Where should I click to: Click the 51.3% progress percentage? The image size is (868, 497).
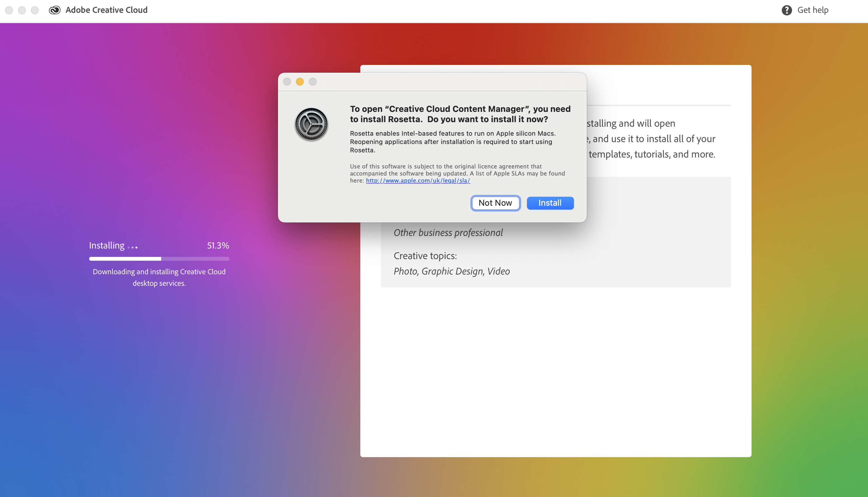217,245
